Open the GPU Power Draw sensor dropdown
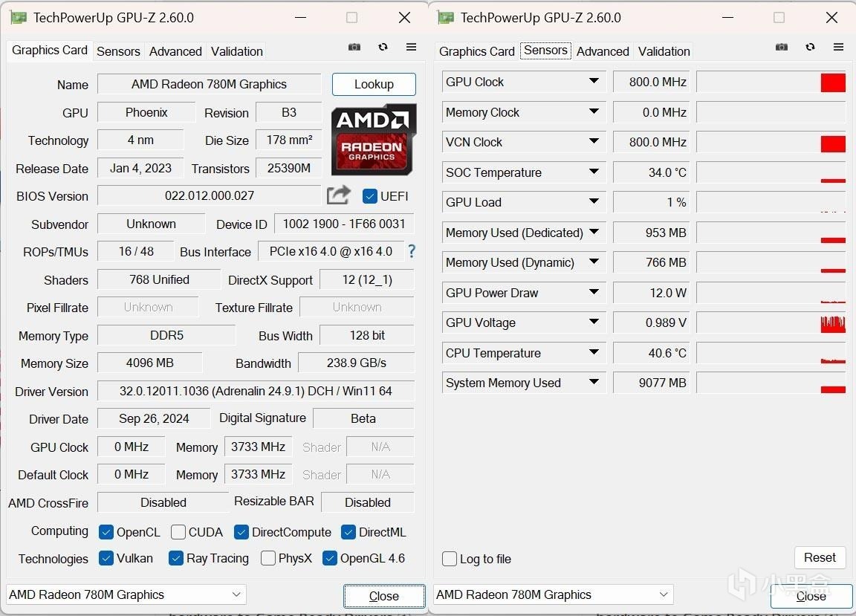Viewport: 856px width, 616px height. (594, 292)
